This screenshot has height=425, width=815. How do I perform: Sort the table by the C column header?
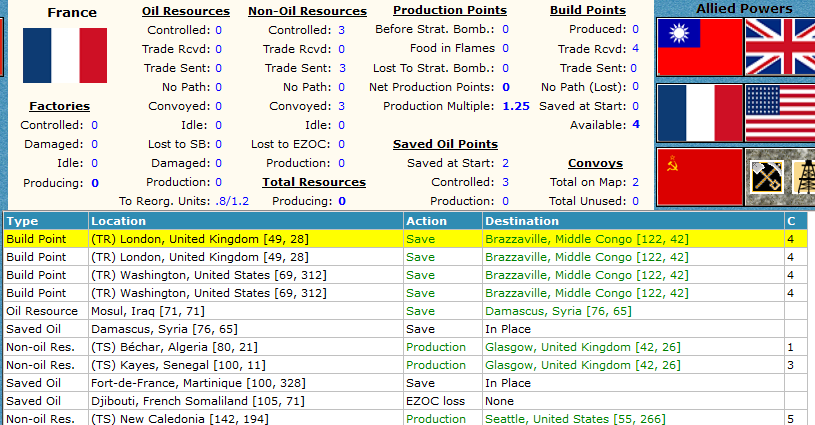tap(796, 221)
